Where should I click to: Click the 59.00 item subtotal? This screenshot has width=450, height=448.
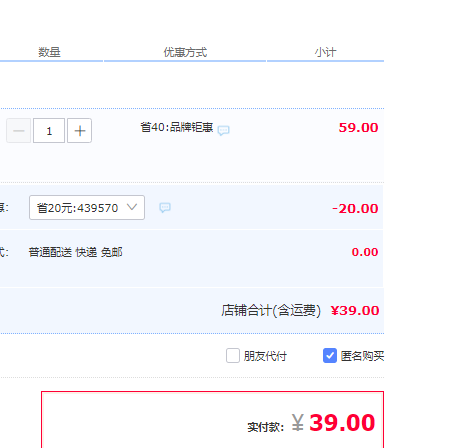pos(358,128)
